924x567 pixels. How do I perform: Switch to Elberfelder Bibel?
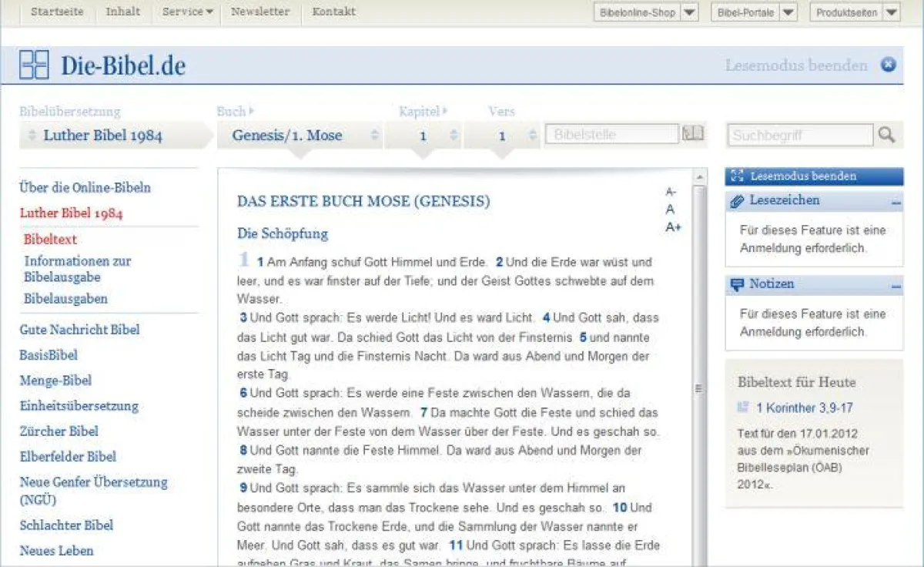[x=67, y=457]
